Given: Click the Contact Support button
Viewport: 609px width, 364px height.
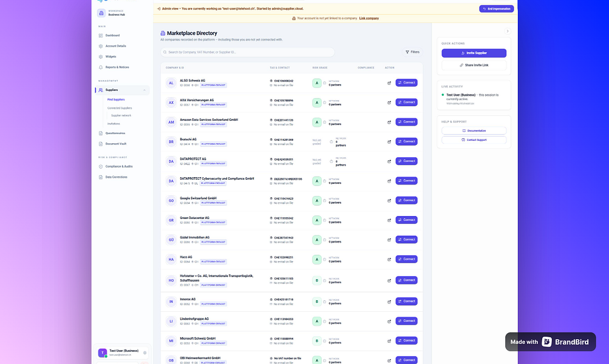Looking at the screenshot, I should (x=474, y=140).
